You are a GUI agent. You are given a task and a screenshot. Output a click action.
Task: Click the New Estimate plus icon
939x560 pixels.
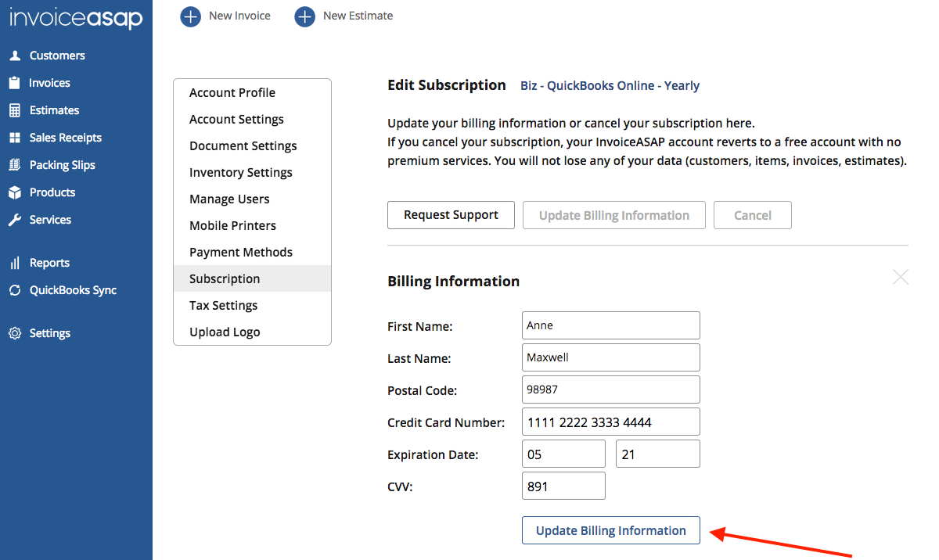pyautogui.click(x=304, y=16)
